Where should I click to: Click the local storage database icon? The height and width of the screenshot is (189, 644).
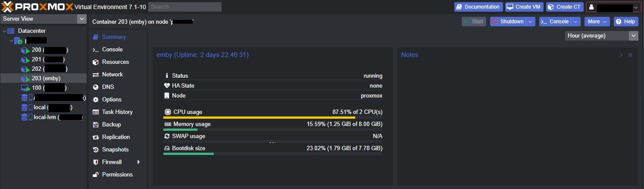pos(25,107)
